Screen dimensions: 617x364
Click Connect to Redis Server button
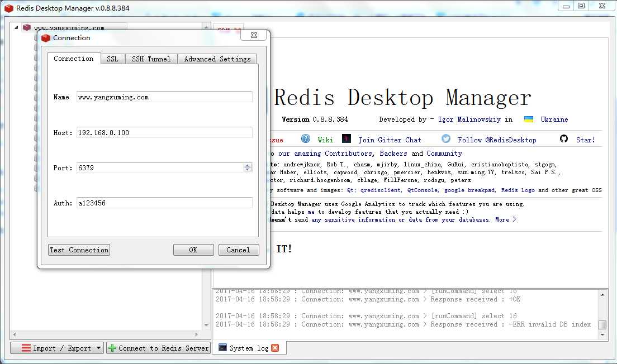[158, 348]
